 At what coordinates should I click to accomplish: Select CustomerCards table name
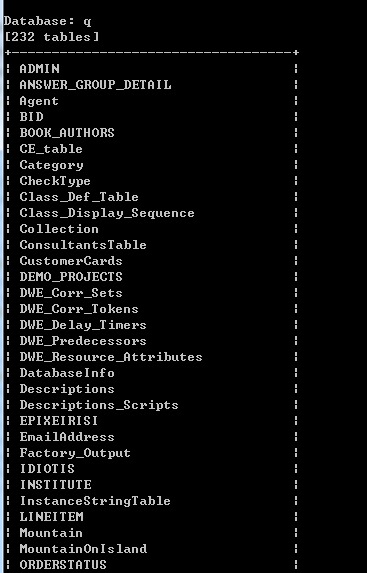pos(71,261)
